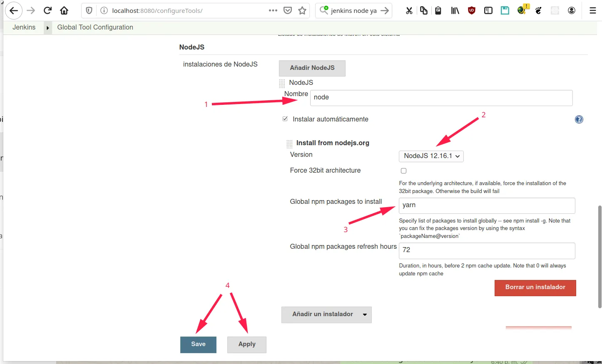Focus the Nombre field containing node
The width and height of the screenshot is (602, 364).
(441, 98)
